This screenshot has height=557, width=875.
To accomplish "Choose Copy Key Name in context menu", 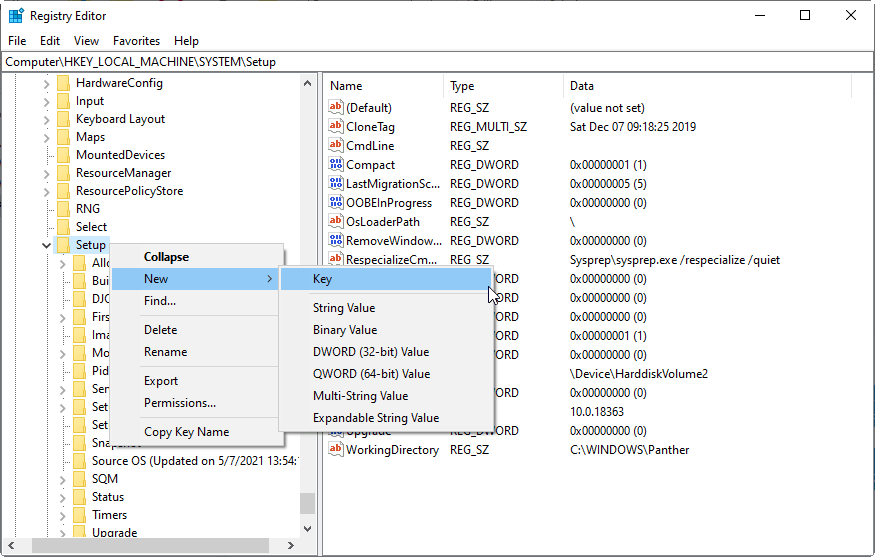I will [x=198, y=432].
